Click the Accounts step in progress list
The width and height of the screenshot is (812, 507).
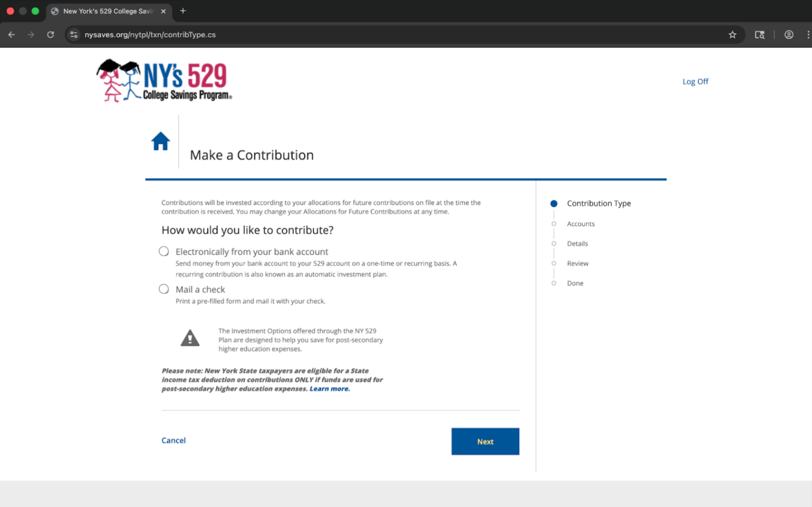click(580, 224)
